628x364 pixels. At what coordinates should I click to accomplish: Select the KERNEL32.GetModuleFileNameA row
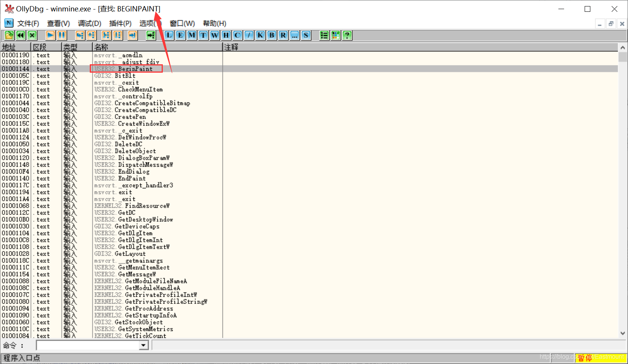click(309, 281)
